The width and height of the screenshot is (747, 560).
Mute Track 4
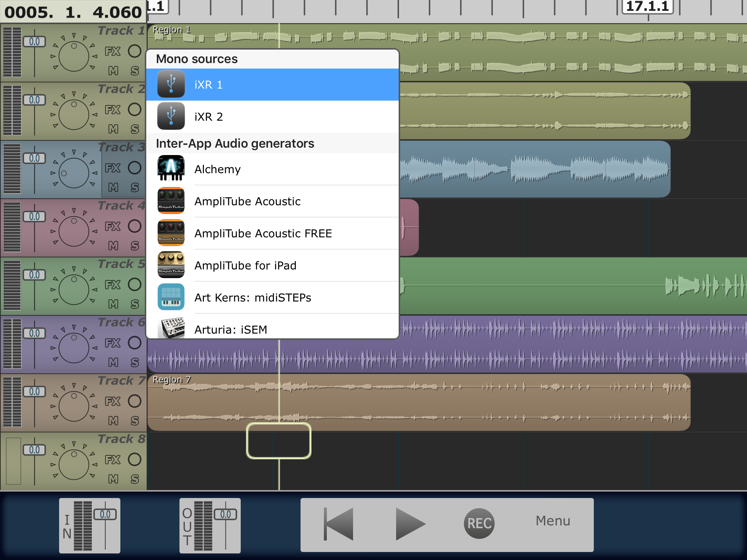(x=113, y=246)
